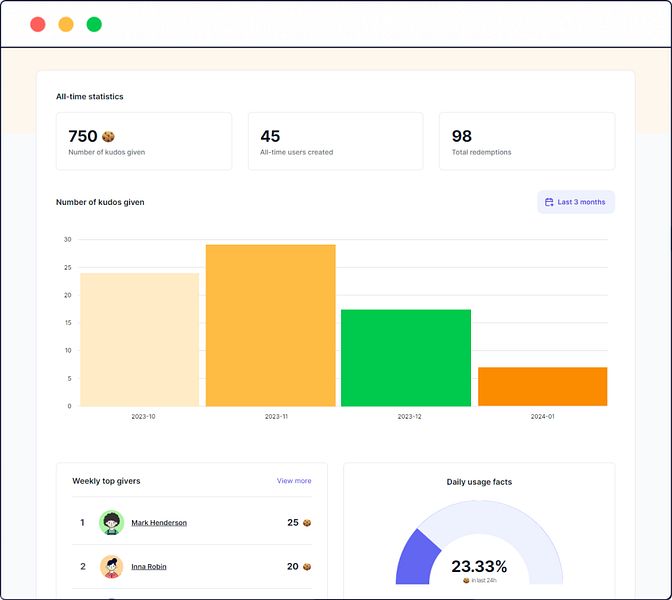The width and height of the screenshot is (672, 600).
Task: Select the 2023-10 bar in the chart
Action: point(140,339)
